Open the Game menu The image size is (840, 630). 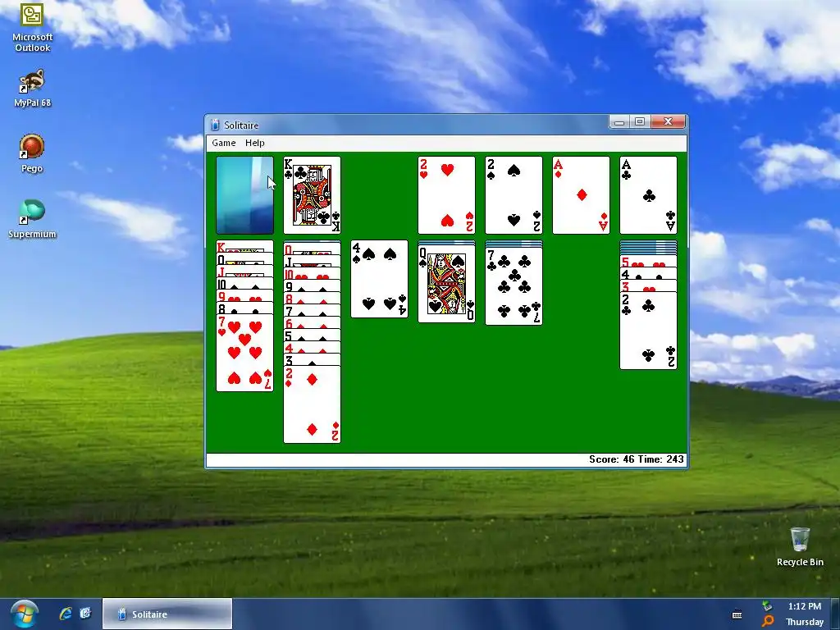(x=223, y=143)
